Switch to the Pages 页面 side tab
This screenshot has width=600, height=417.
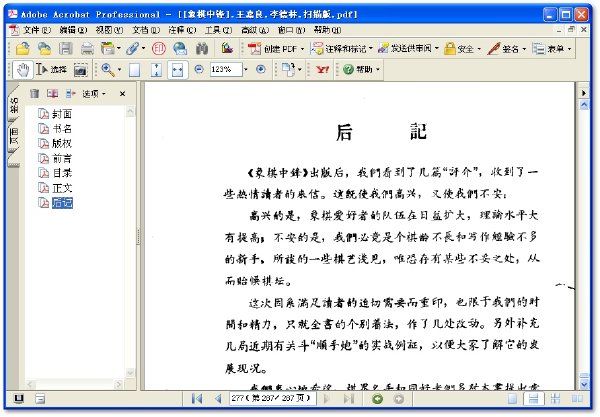(14, 137)
